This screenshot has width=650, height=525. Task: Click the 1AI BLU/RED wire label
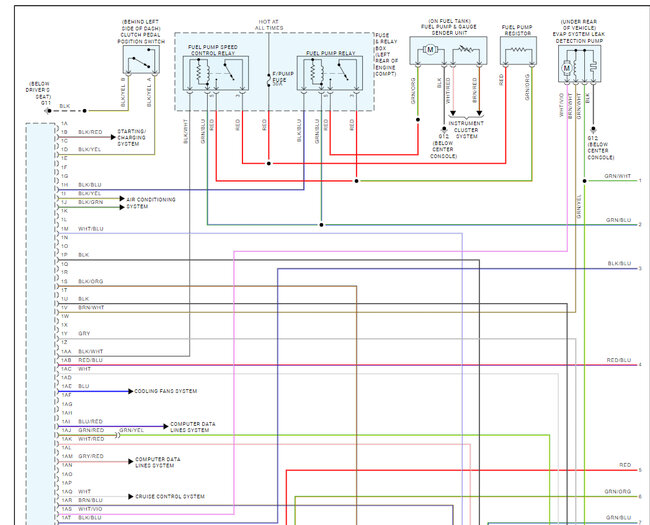click(x=90, y=422)
